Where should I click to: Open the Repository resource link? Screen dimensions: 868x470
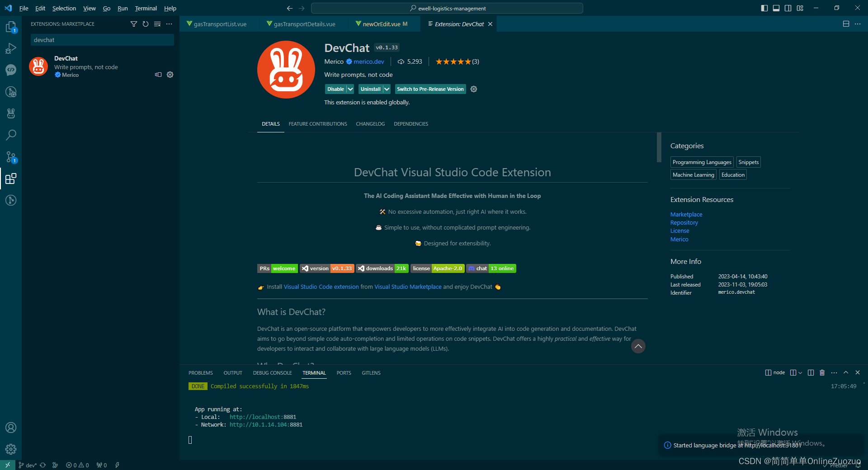point(684,223)
